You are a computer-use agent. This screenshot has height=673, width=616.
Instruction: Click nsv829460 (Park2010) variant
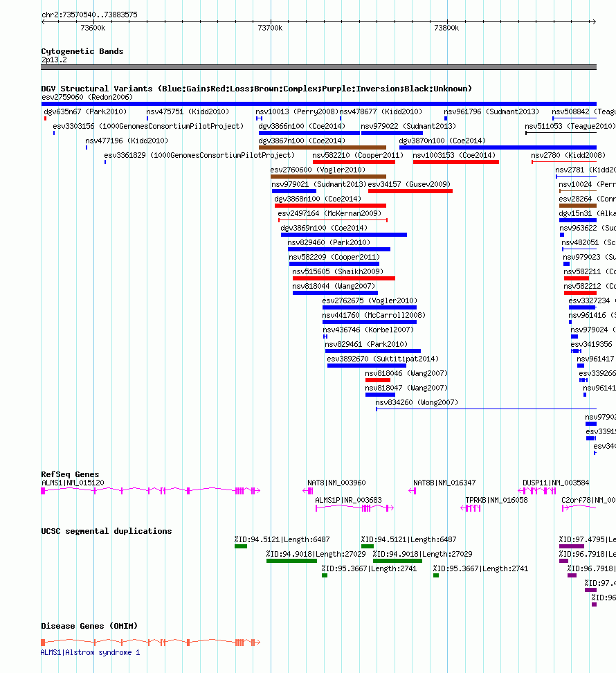pos(339,250)
